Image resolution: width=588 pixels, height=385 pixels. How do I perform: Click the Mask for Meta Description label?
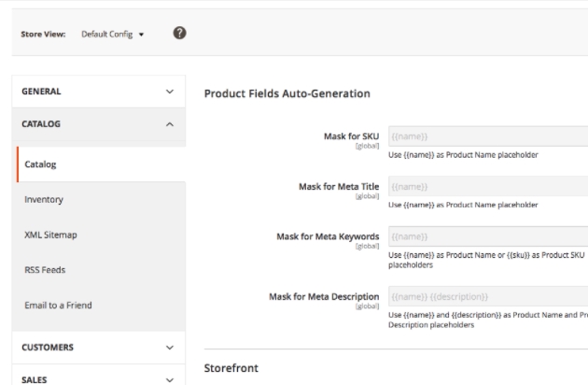324,296
